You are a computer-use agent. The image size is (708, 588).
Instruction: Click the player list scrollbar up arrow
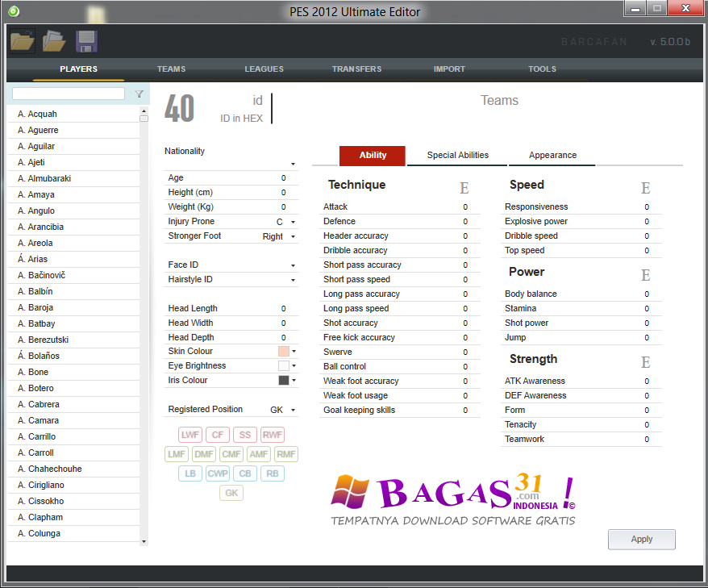click(x=144, y=111)
